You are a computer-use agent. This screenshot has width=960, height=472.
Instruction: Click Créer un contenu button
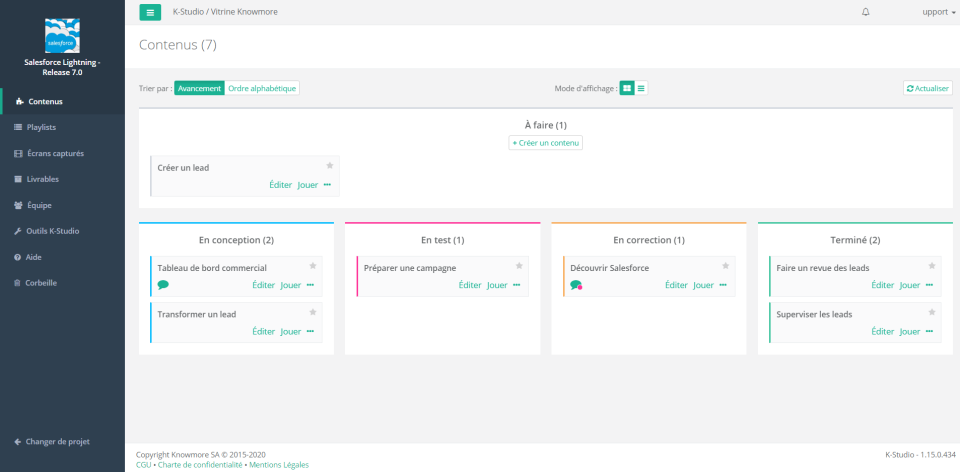click(x=546, y=143)
